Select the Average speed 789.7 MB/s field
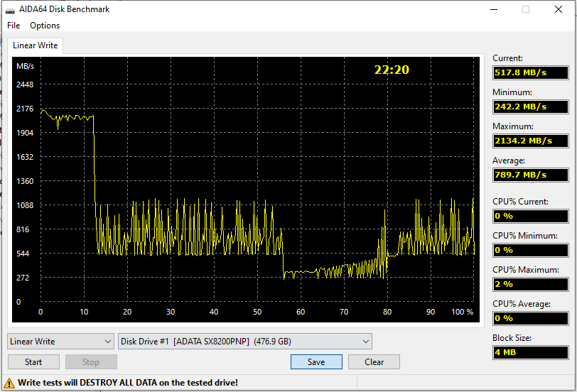Viewport: 577px width, 392px height. coord(530,175)
